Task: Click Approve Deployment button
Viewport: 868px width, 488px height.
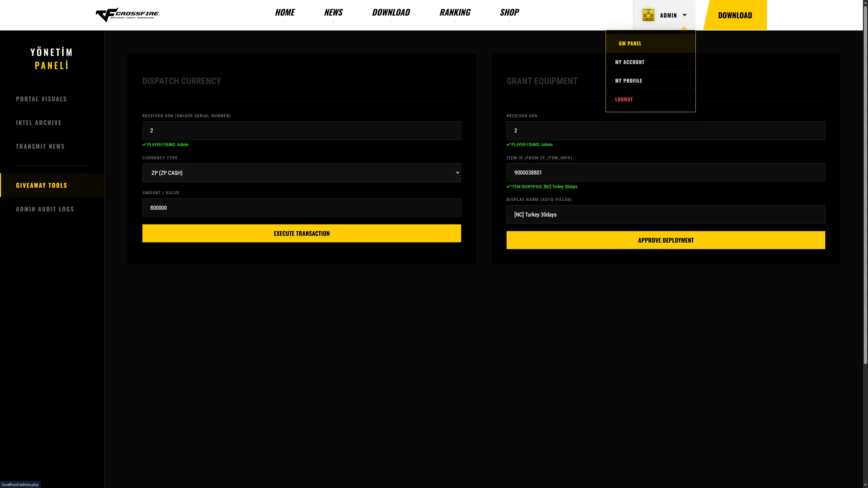Action: click(x=666, y=240)
